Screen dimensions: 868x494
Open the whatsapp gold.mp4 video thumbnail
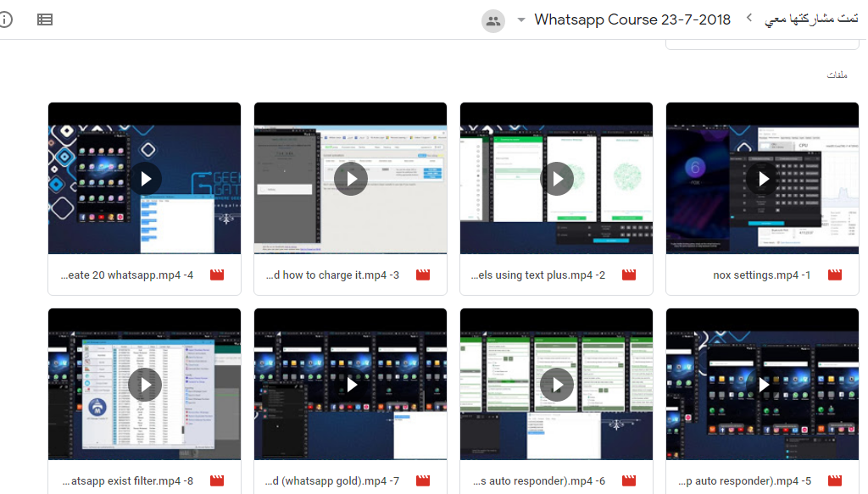pyautogui.click(x=351, y=385)
